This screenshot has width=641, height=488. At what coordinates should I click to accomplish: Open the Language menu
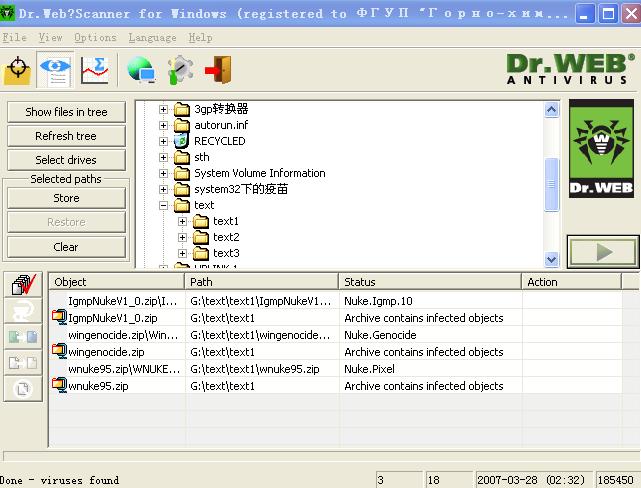coord(152,38)
